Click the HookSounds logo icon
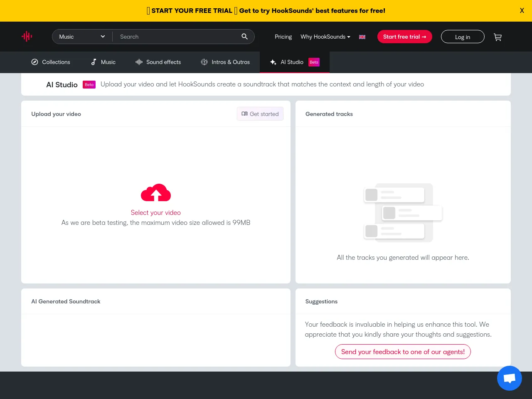532x399 pixels. tap(27, 37)
